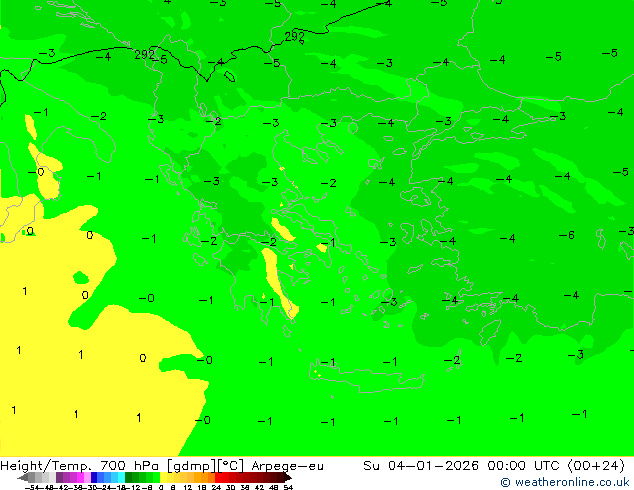Click the 'Height/Temp. 700 hPa' title text
Viewport: 634px width, 490px height.
coord(81,466)
